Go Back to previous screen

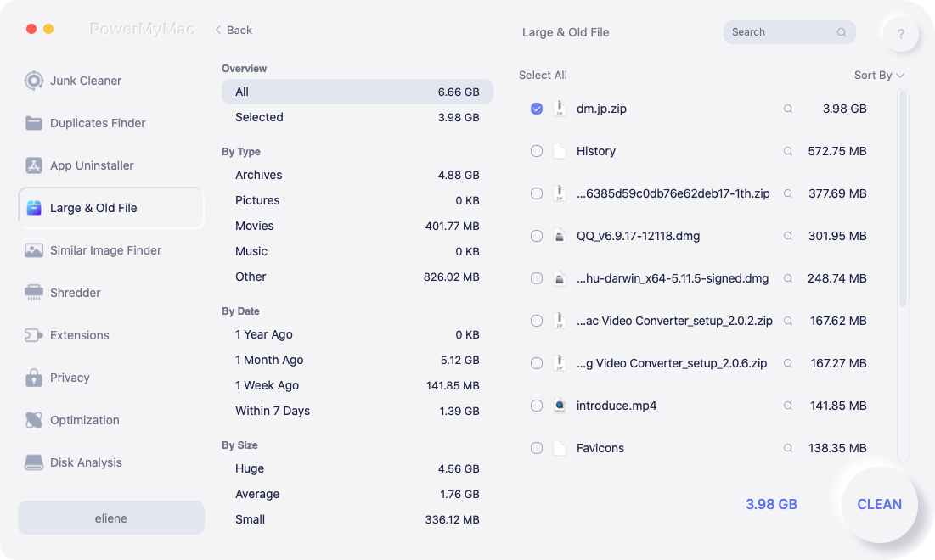(234, 30)
